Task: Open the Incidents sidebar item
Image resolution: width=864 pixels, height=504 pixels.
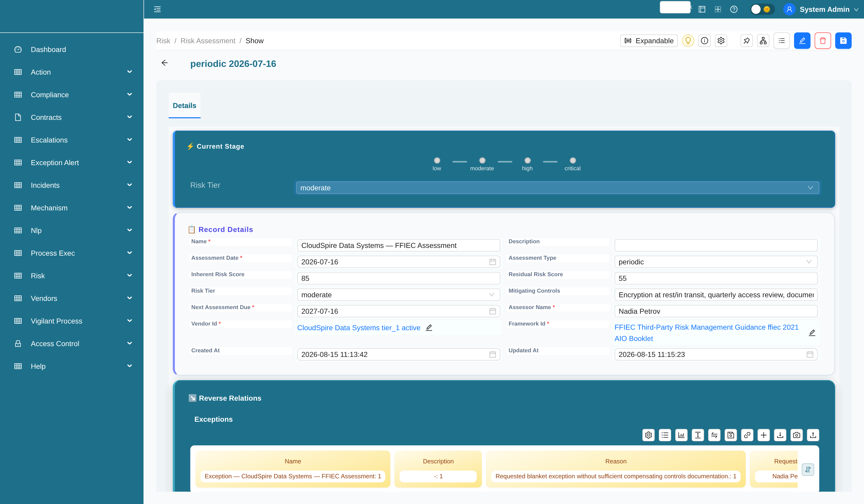Action: tap(72, 185)
